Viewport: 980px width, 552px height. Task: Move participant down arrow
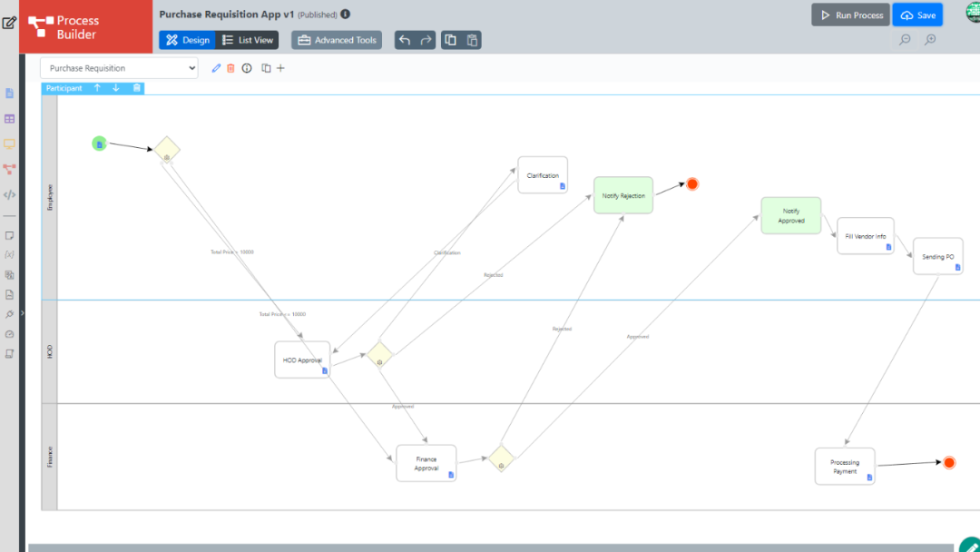116,88
